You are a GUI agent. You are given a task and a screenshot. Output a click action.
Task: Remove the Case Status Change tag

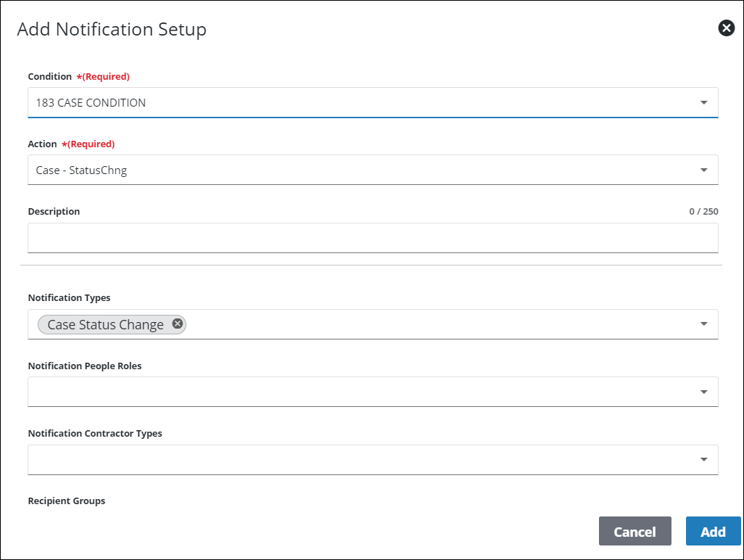[177, 324]
